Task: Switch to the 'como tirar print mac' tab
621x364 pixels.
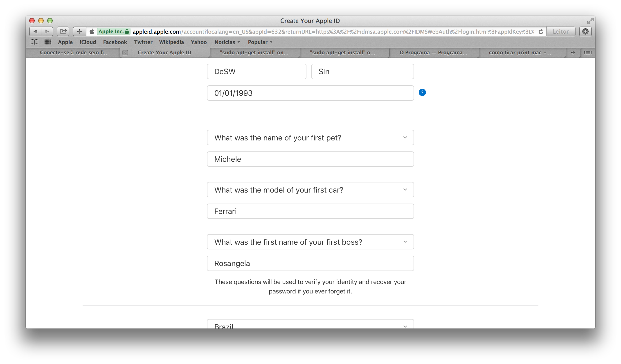Action: pos(520,52)
